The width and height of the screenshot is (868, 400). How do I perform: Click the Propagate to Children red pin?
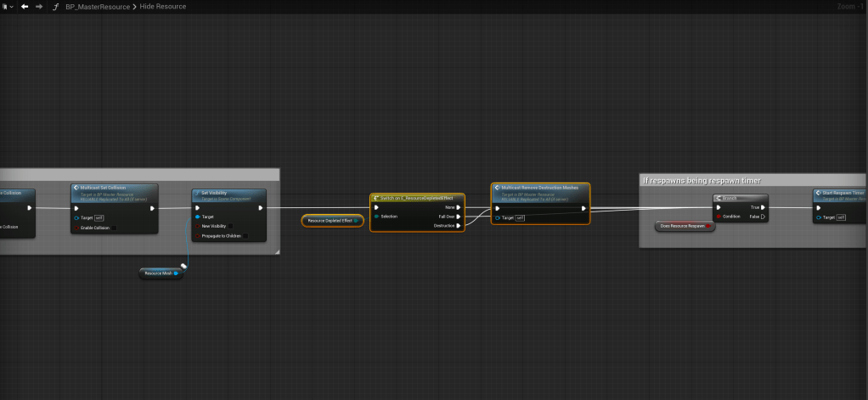coord(198,236)
